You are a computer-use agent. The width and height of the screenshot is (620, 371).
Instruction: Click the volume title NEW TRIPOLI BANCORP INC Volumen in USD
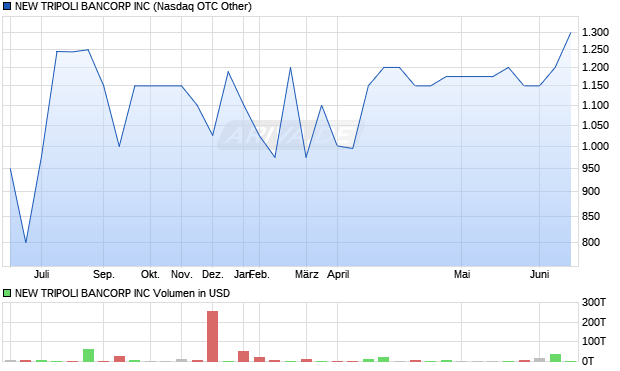[x=122, y=293]
